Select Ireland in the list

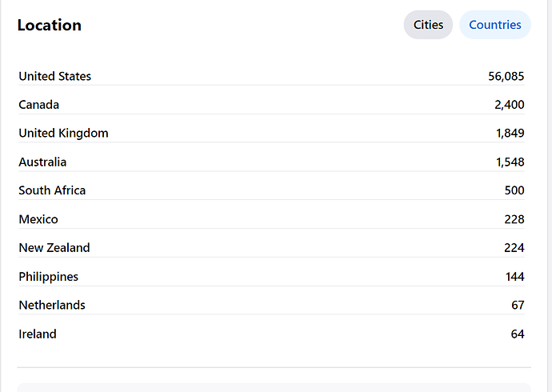(38, 334)
